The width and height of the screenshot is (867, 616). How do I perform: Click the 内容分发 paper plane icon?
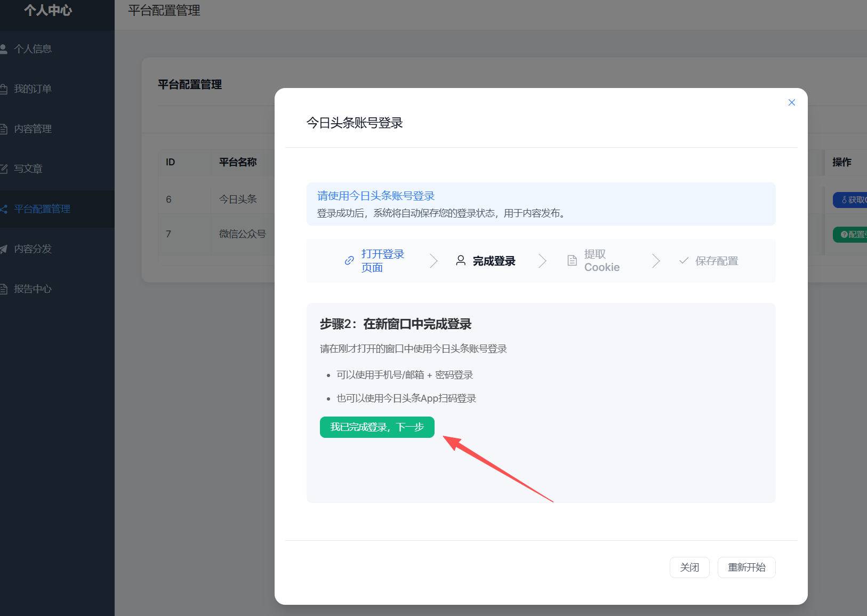click(x=4, y=249)
